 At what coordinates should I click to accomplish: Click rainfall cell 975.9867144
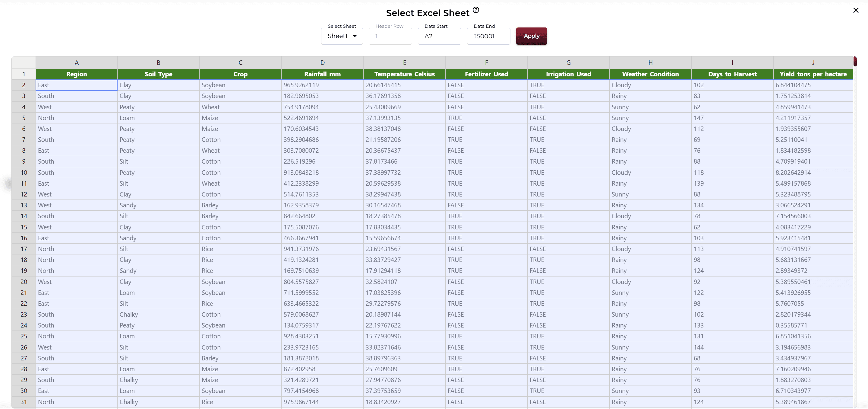[323, 402]
